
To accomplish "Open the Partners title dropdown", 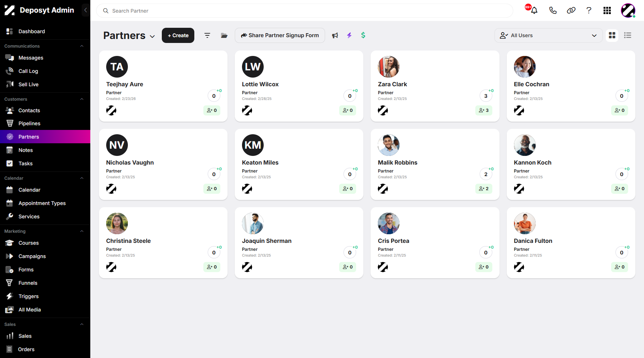I will (x=152, y=36).
